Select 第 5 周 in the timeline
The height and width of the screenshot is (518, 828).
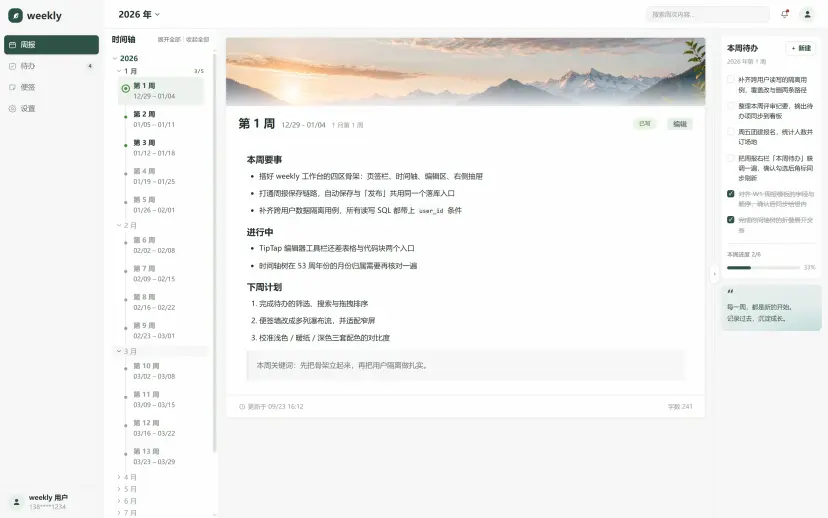161,205
